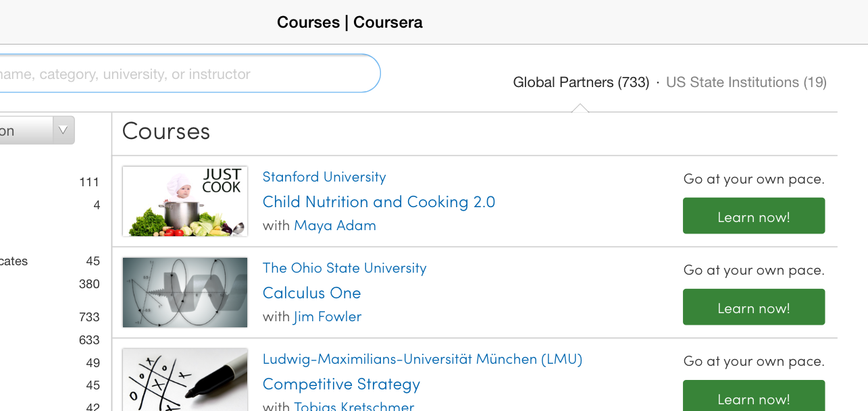868x411 pixels.
Task: Visit instructor Maya Adam's profile
Action: pyautogui.click(x=335, y=225)
